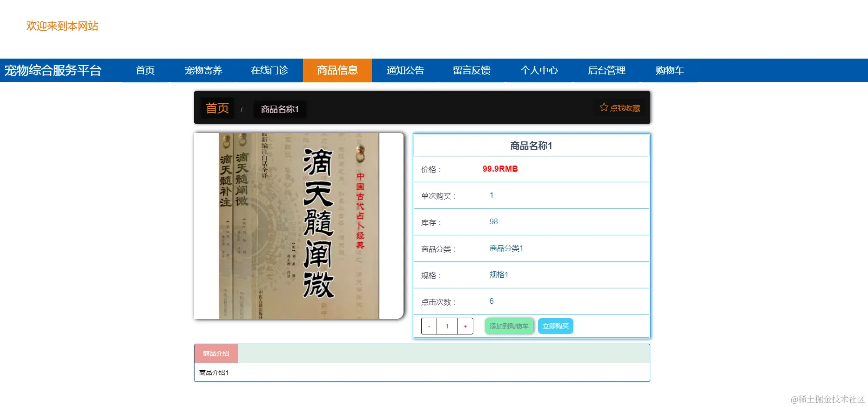The image size is (868, 407).
Task: Increase quantity with plus button
Action: [465, 326]
